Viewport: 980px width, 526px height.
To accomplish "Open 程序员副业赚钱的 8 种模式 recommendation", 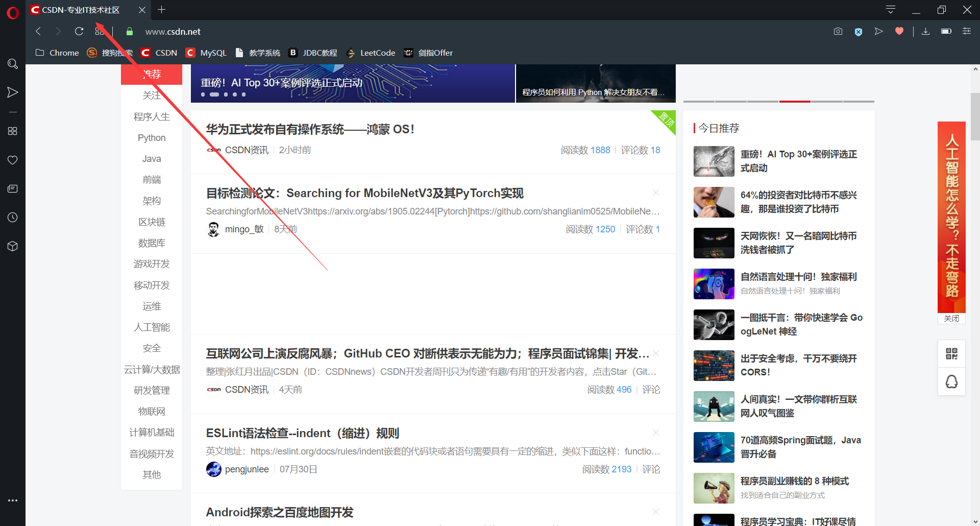I will (794, 481).
